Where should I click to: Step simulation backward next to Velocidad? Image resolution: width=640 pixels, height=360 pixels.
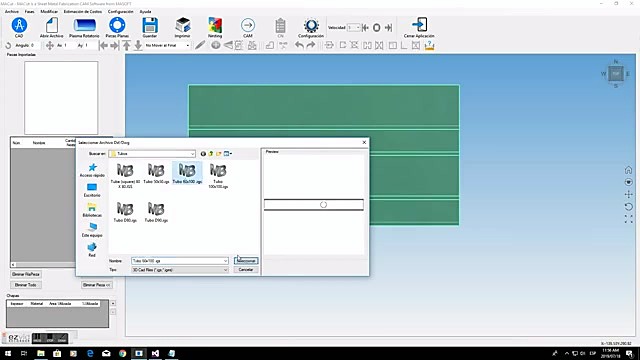[365, 28]
